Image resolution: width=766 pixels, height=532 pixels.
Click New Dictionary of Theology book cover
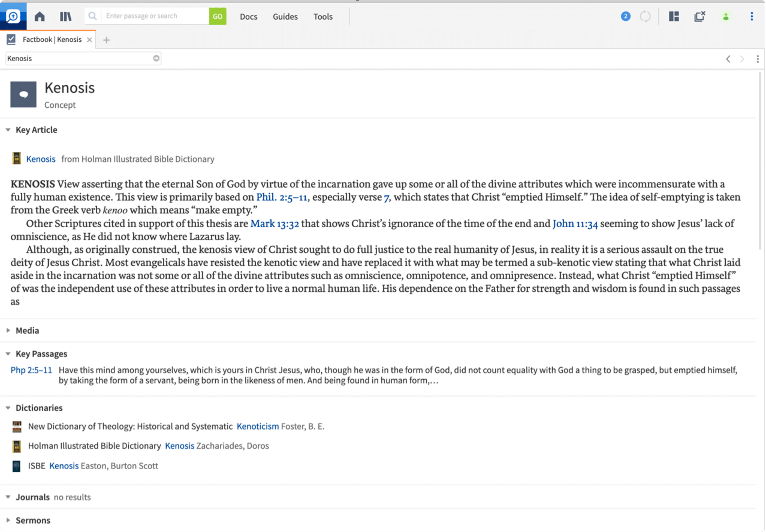tap(16, 426)
